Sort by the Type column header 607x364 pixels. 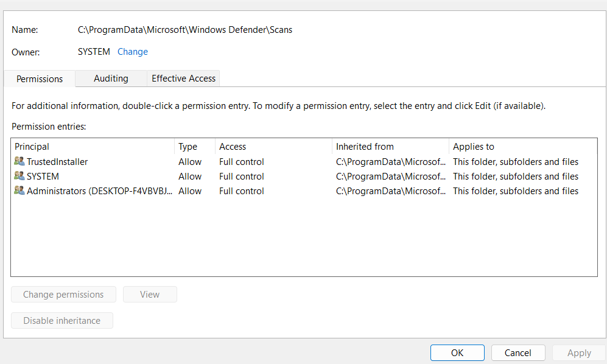click(195, 147)
